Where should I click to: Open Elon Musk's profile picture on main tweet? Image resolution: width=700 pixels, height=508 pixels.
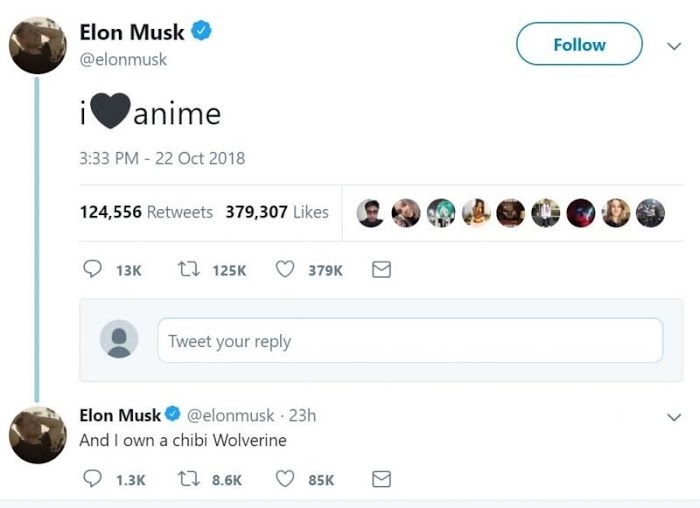(x=38, y=44)
